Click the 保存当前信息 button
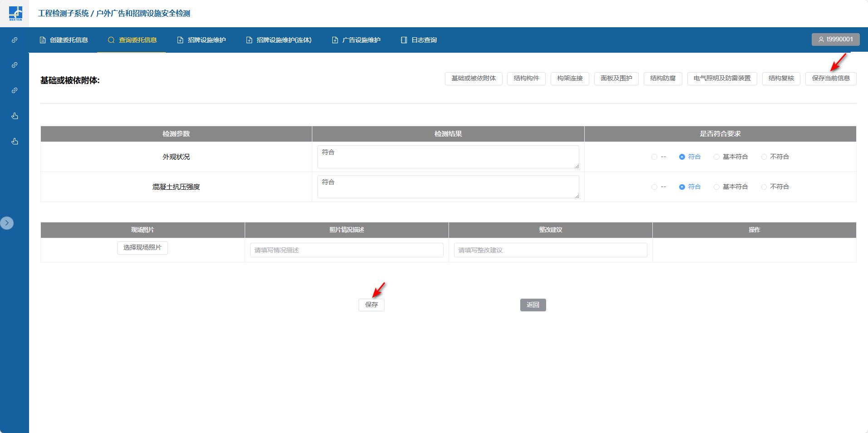 pyautogui.click(x=830, y=79)
